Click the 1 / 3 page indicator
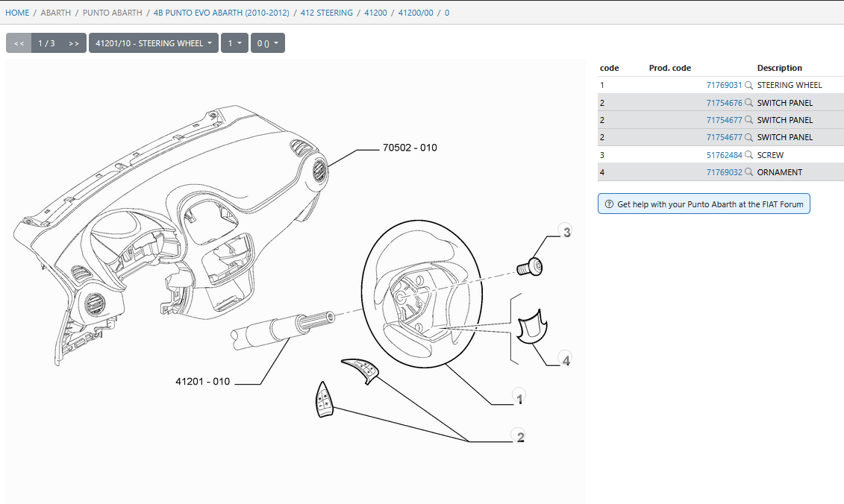 [x=46, y=43]
